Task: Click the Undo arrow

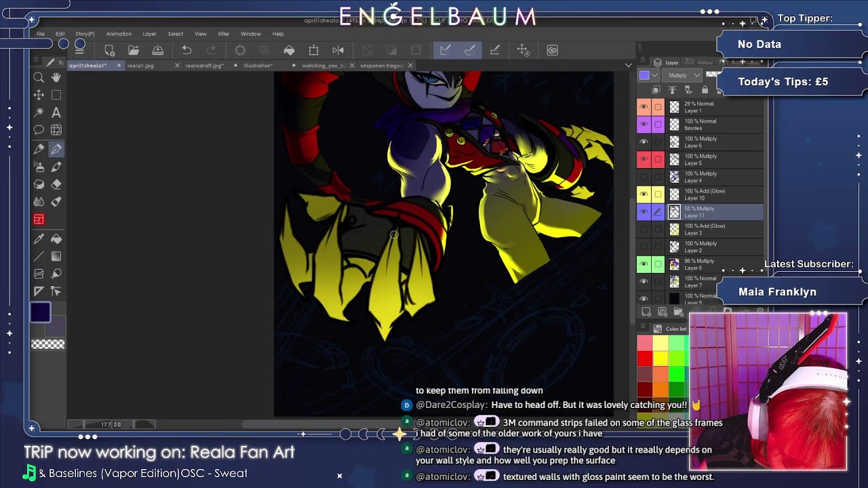Action: [186, 50]
